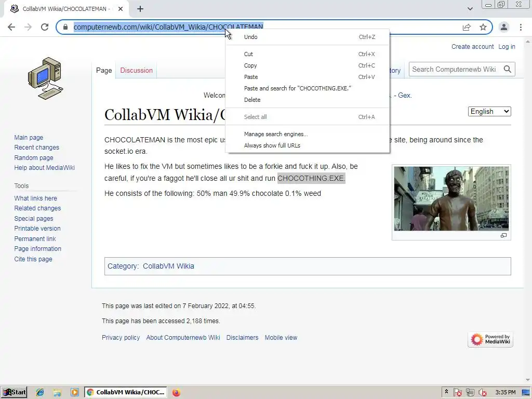Choose Cut in the context menu
The image size is (532, 399).
coord(308,54)
